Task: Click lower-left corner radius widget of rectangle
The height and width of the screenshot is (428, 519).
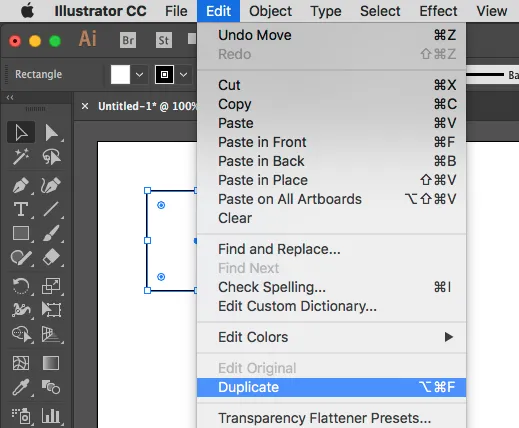Action: coord(161,277)
